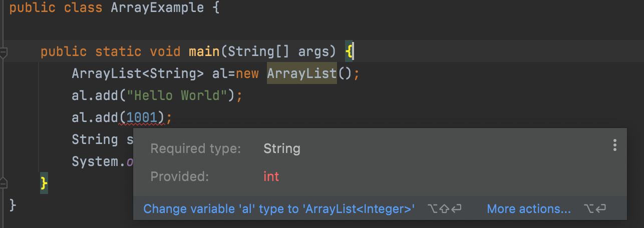Click the 'new' keyword
The width and height of the screenshot is (644, 228).
point(247,73)
